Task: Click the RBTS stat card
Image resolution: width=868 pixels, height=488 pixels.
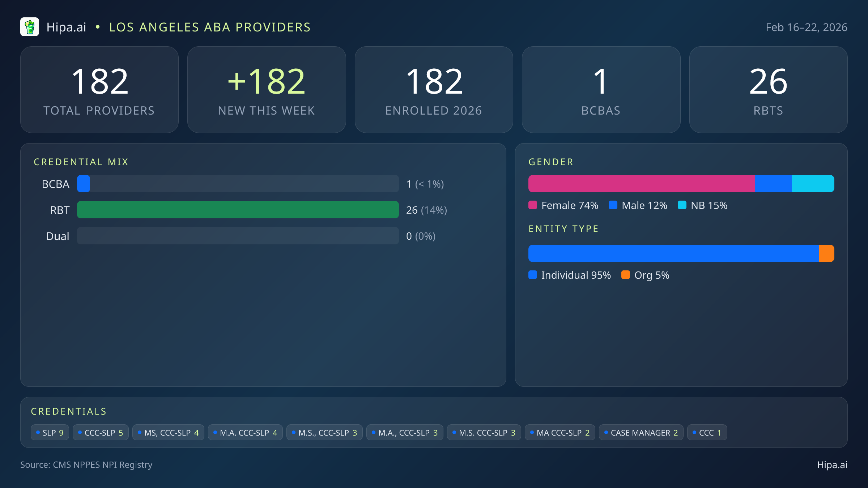Action: pyautogui.click(x=768, y=89)
